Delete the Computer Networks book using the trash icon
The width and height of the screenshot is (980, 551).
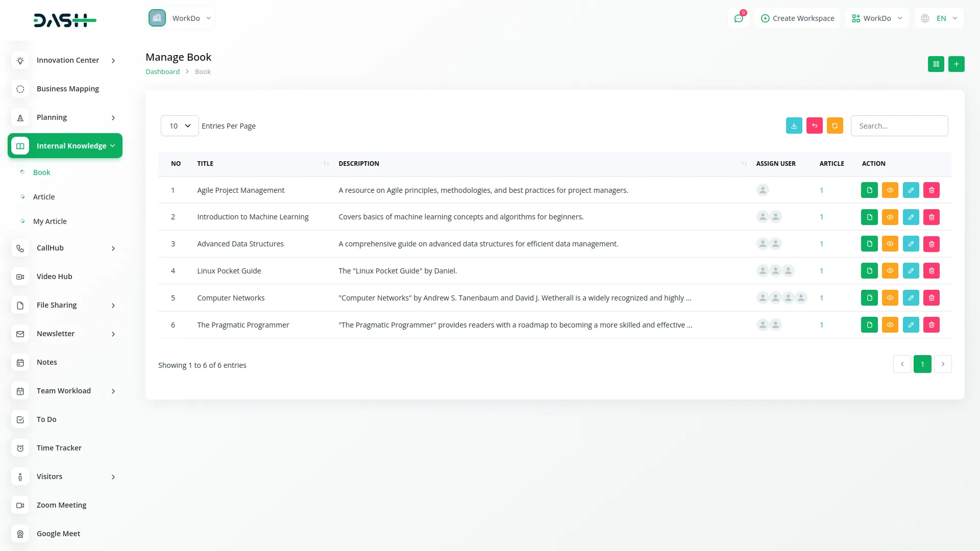pyautogui.click(x=932, y=297)
